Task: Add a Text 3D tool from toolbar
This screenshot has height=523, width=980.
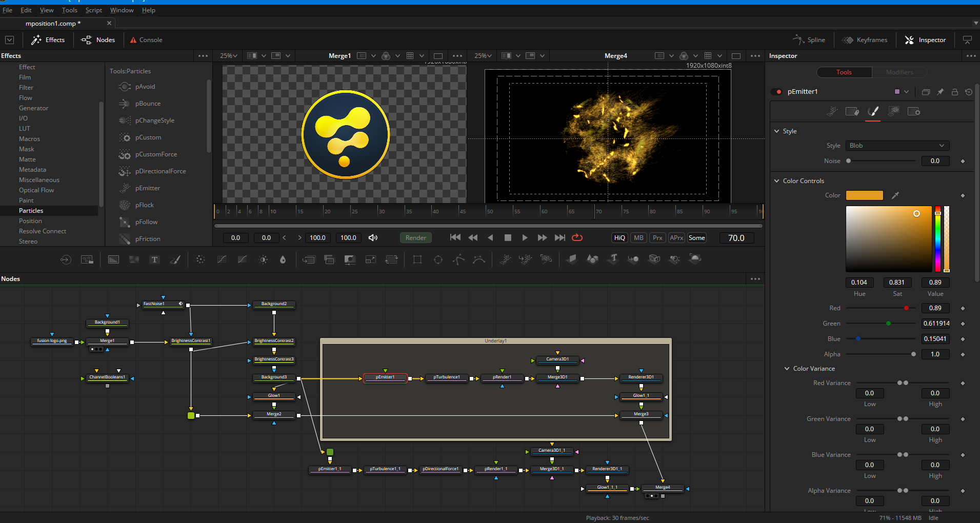Action: pyautogui.click(x=613, y=258)
